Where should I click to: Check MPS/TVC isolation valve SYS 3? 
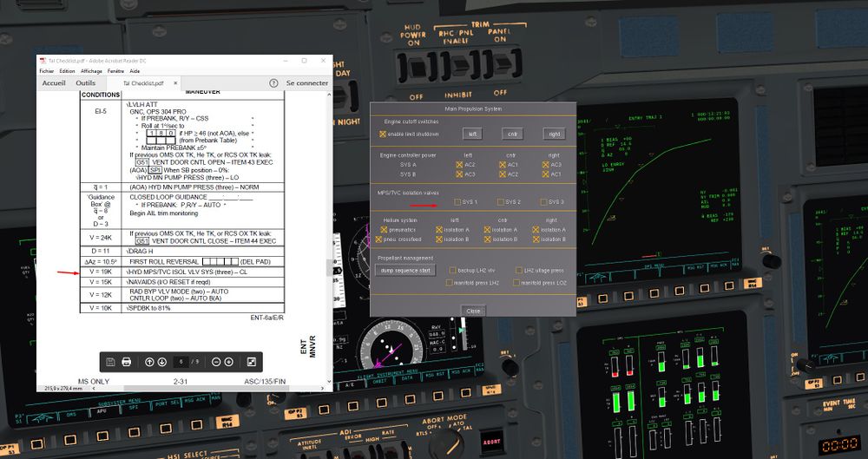coord(543,201)
